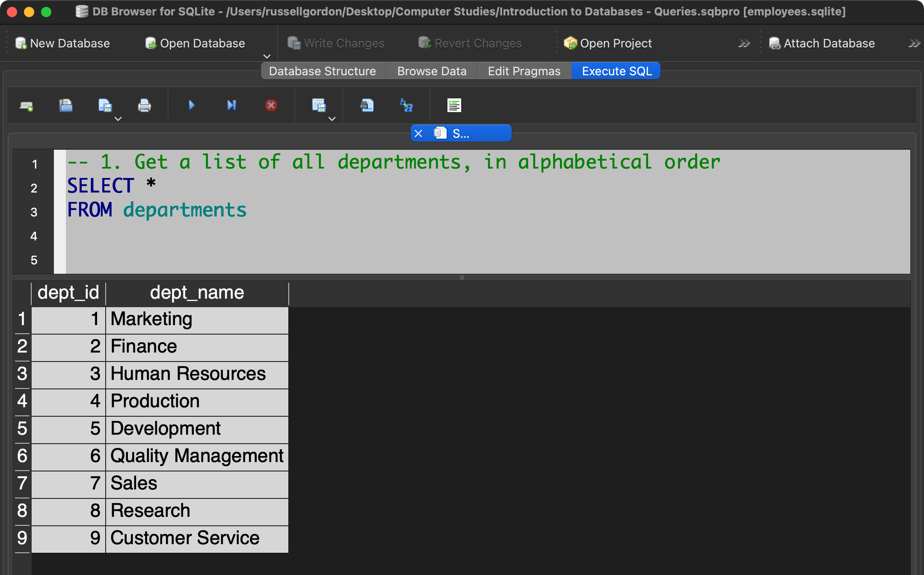Viewport: 924px width, 575px height.
Task: Click the open new SQL tab icon
Action: (x=27, y=106)
